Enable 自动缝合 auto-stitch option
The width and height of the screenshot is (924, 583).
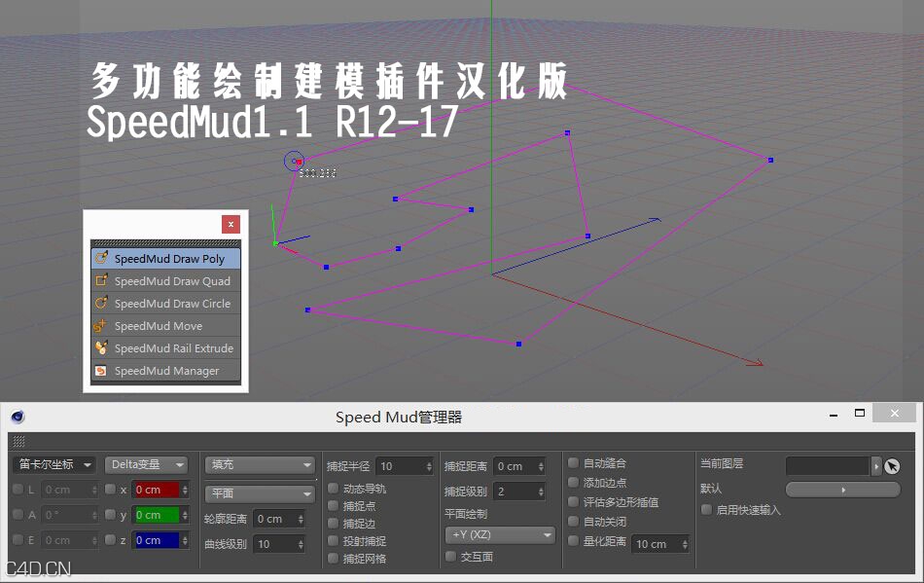[575, 465]
